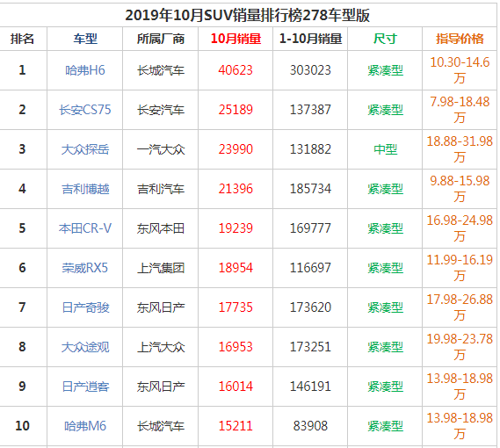Click manufacturer 东风本田
The width and height of the screenshot is (500, 448).
(161, 228)
